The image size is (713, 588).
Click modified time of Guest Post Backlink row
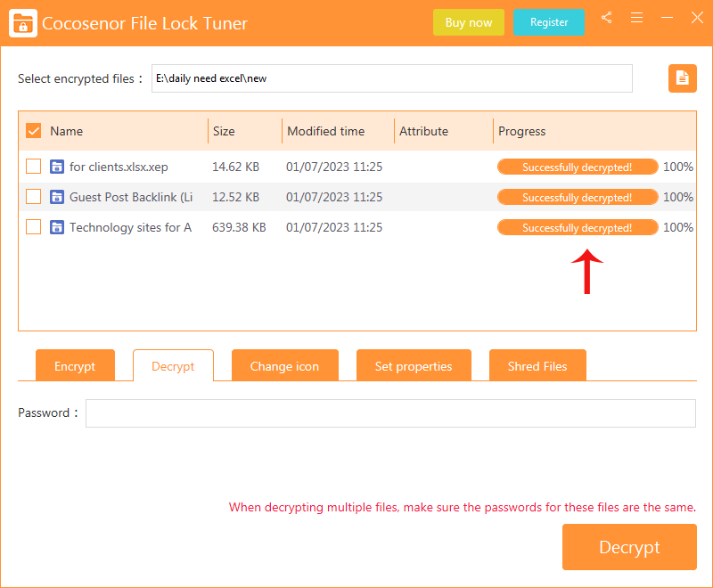[334, 197]
